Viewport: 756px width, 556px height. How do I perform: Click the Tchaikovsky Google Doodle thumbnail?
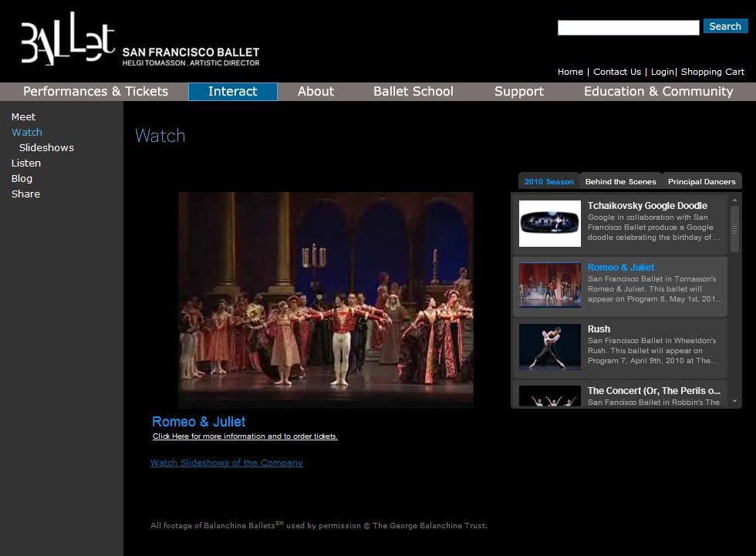tap(549, 224)
